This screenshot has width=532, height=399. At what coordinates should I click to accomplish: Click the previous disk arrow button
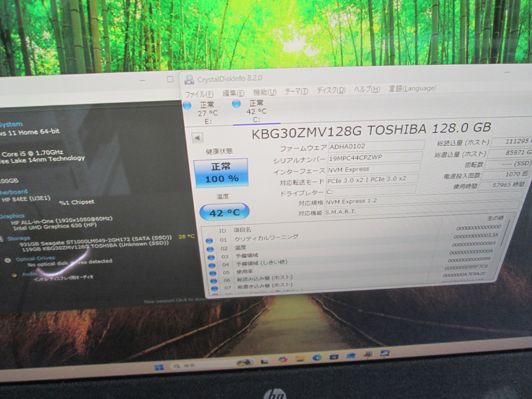[198, 138]
